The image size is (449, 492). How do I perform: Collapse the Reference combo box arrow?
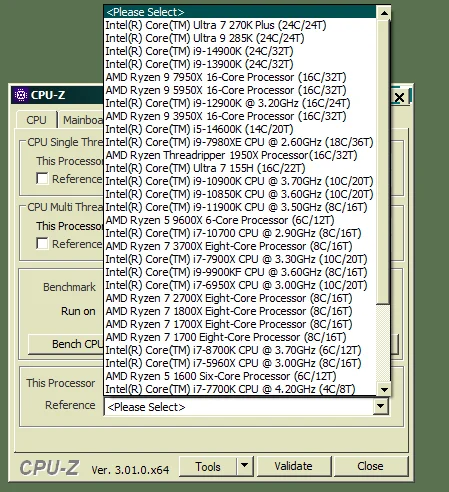pos(381,407)
